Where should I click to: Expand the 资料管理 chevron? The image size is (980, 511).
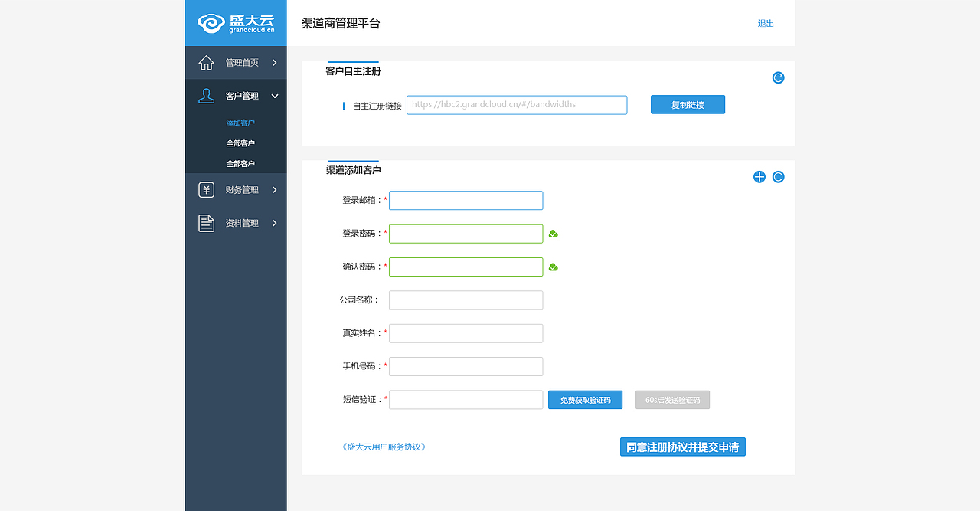pos(274,223)
